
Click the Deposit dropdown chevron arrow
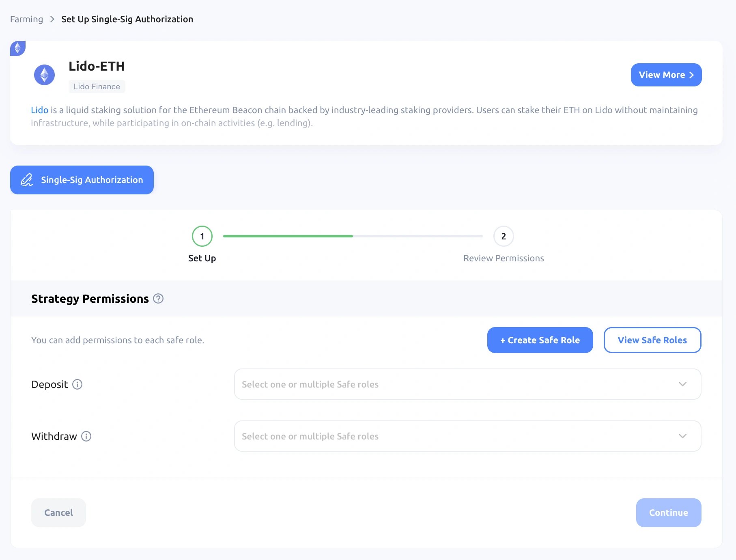[682, 384]
